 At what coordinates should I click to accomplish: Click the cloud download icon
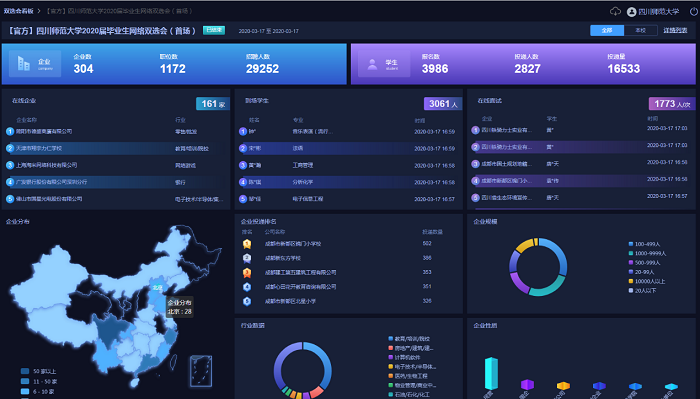point(616,12)
